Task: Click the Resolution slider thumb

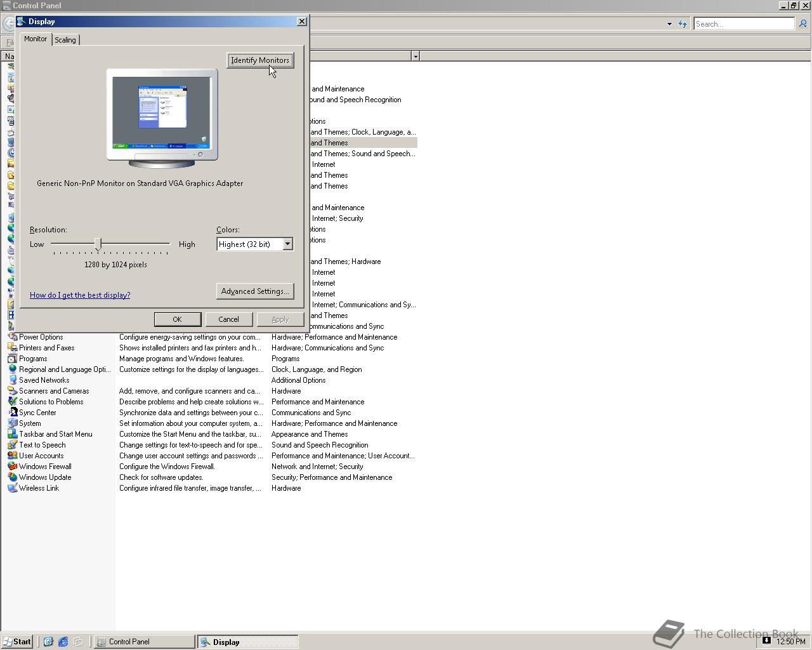Action: tap(98, 244)
